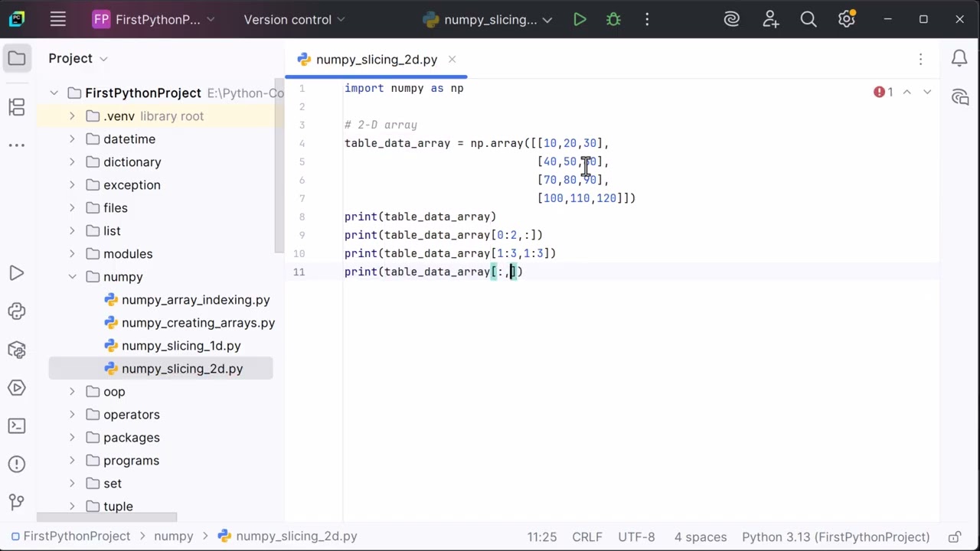Viewport: 980px width, 551px height.
Task: Collapse the FirstPythonProject root node
Action: point(54,93)
